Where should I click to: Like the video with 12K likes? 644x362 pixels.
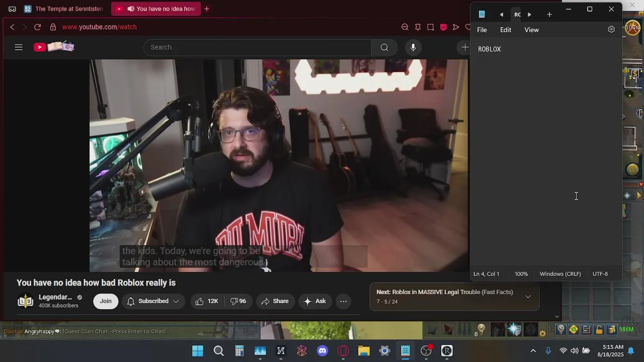pos(207,301)
